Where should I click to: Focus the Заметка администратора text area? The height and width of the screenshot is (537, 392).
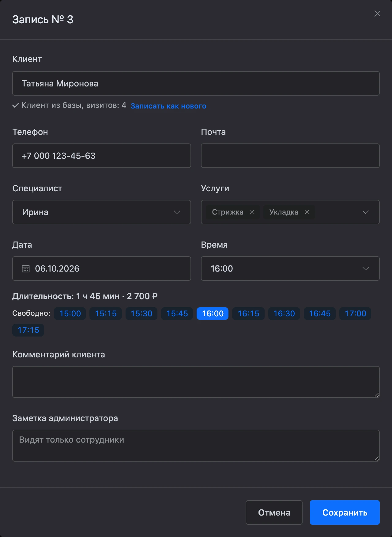coord(196,446)
